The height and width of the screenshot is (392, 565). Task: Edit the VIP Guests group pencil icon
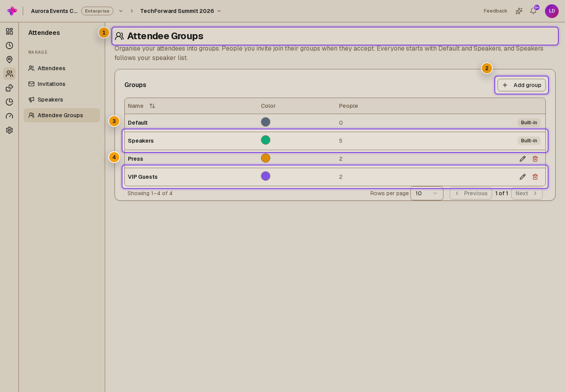tap(523, 177)
